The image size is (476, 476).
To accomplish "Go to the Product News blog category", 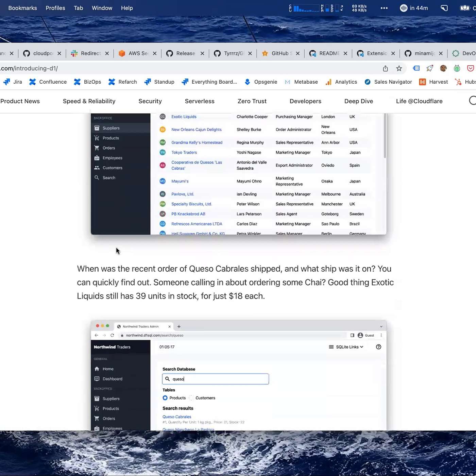I will click(20, 101).
